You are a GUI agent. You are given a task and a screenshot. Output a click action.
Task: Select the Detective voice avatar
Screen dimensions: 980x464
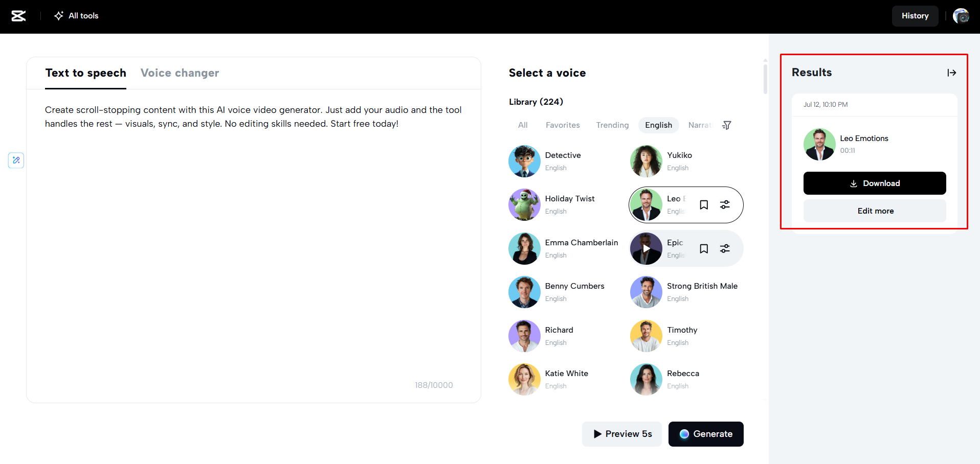pyautogui.click(x=524, y=161)
